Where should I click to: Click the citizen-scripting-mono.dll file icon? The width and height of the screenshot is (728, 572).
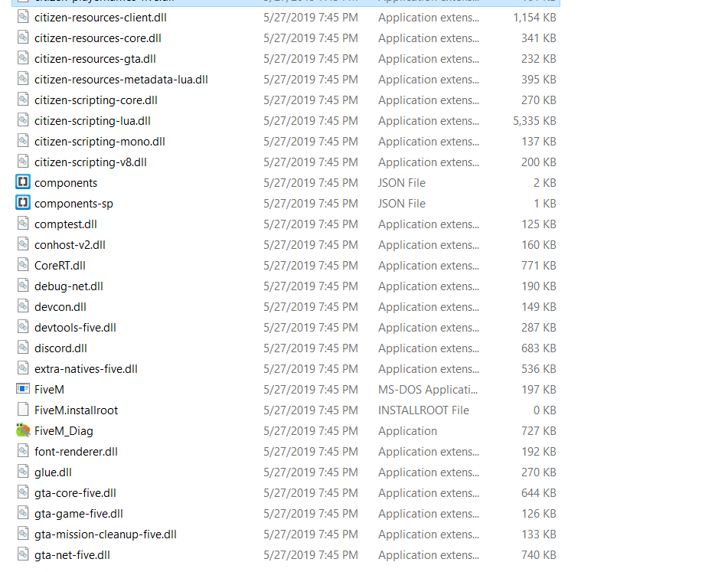pyautogui.click(x=23, y=141)
